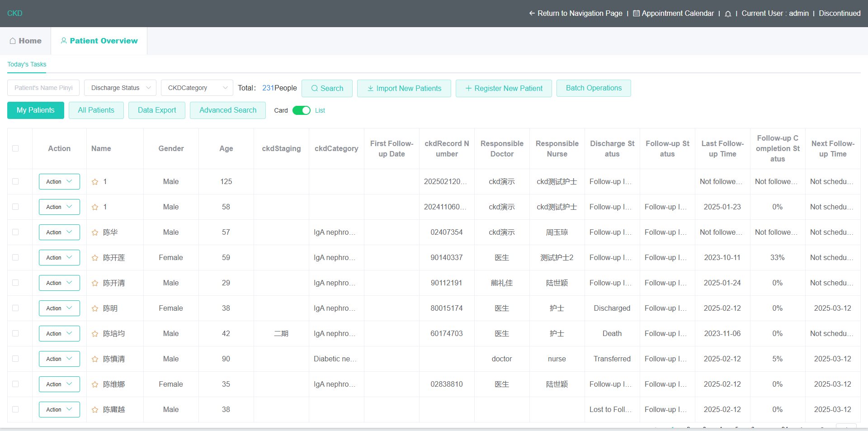
Task: Click the List view label
Action: coord(320,110)
